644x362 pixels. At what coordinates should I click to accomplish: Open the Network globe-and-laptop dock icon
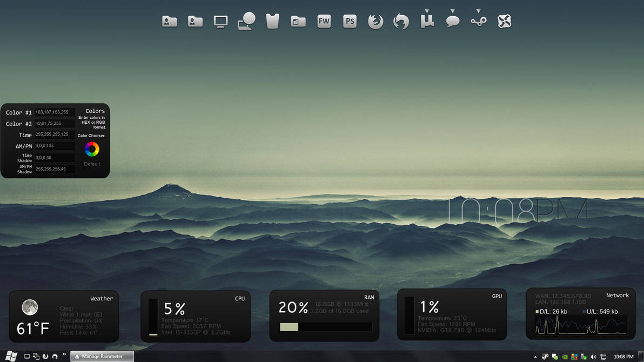pos(246,21)
